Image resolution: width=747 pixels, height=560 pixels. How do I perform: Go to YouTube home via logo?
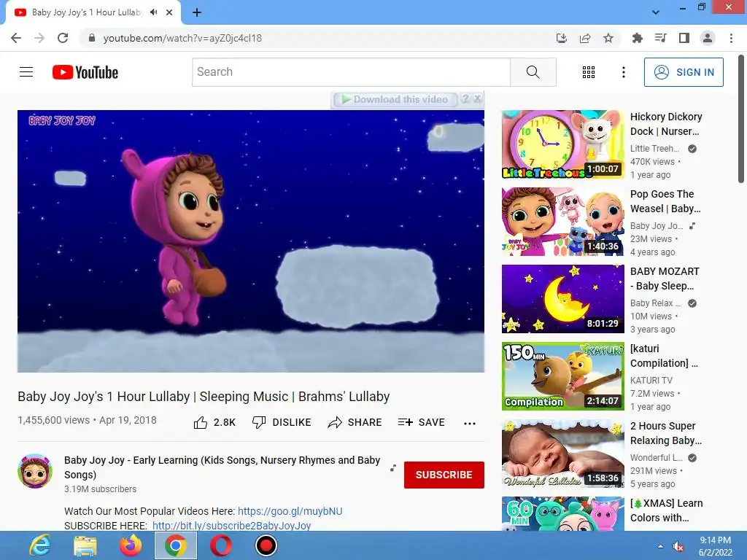(x=85, y=72)
